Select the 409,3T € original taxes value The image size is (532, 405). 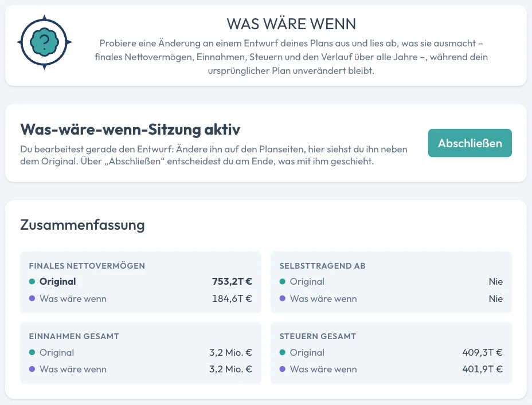point(482,352)
